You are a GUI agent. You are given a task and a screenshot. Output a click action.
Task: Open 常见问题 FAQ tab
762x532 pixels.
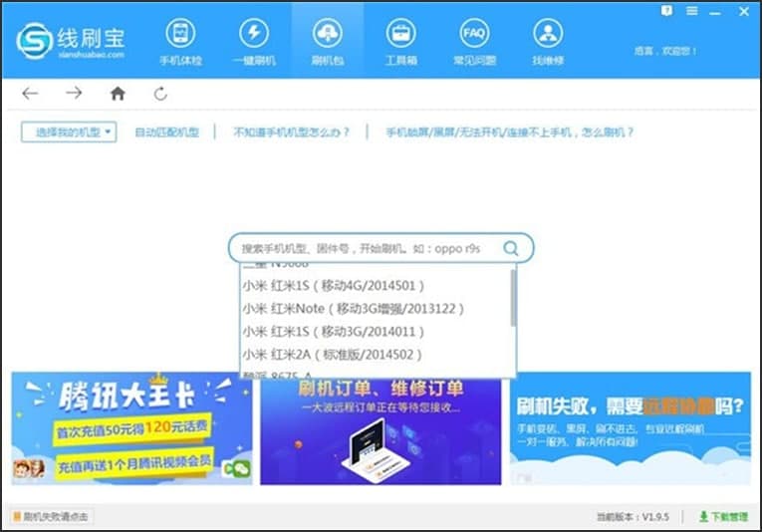point(474,42)
